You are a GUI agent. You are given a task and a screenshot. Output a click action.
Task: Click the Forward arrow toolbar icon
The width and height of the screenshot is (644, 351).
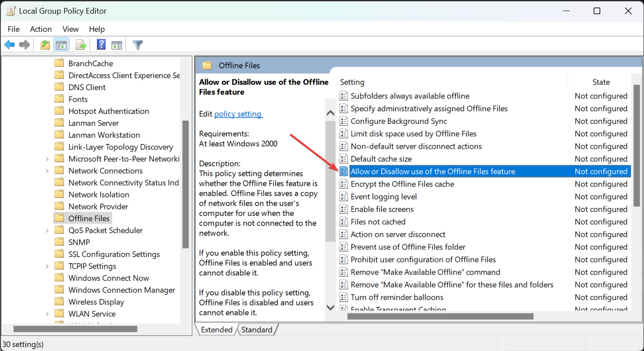click(25, 45)
